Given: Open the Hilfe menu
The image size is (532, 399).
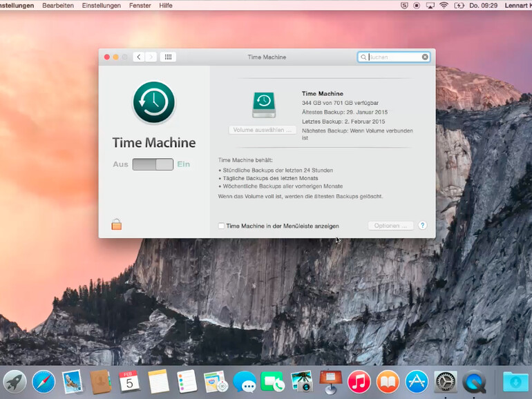Looking at the screenshot, I should (166, 6).
